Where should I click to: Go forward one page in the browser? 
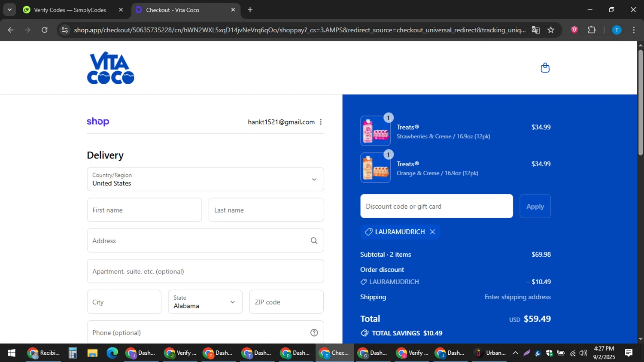tap(27, 30)
